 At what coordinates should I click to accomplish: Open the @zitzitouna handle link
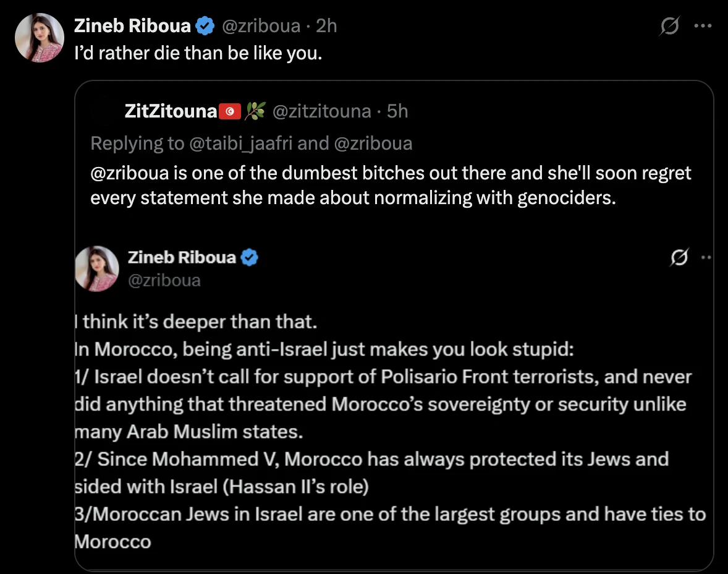pos(321,111)
